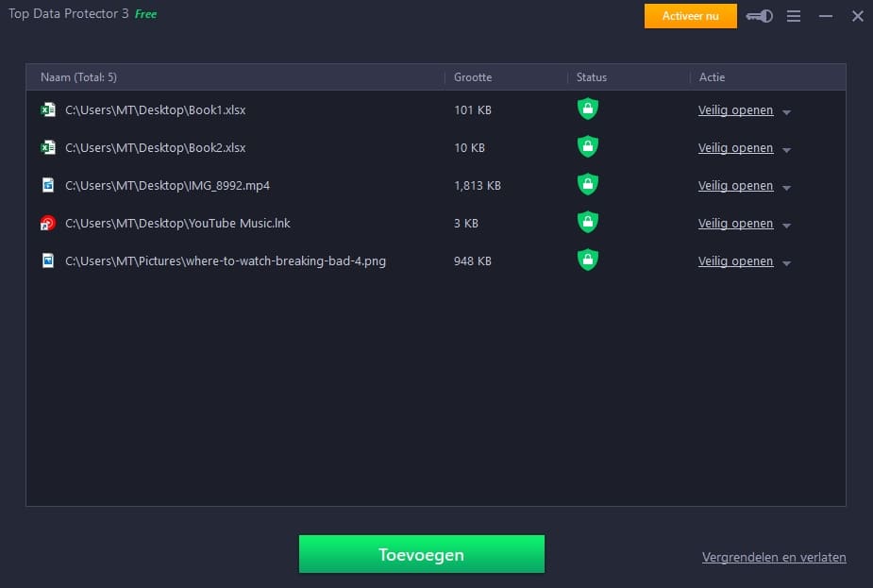The width and height of the screenshot is (873, 588).
Task: Click the green Toevoegen button
Action: [422, 554]
